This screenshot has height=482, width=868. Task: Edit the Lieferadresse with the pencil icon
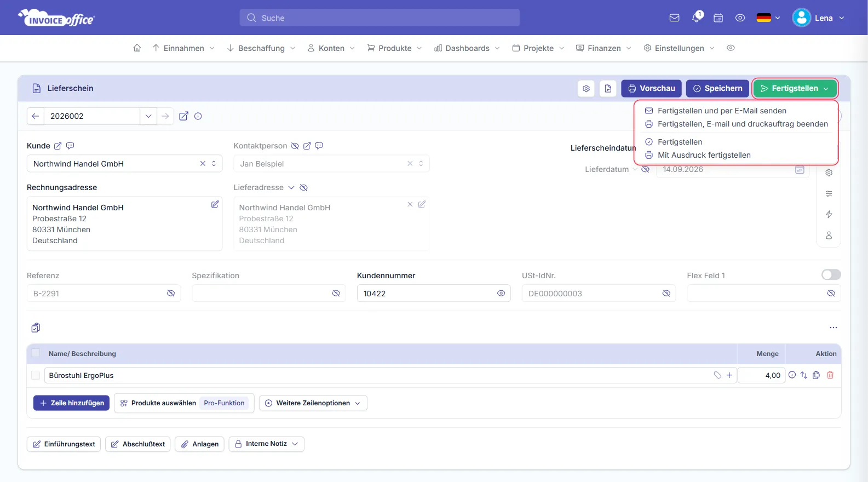[422, 204]
